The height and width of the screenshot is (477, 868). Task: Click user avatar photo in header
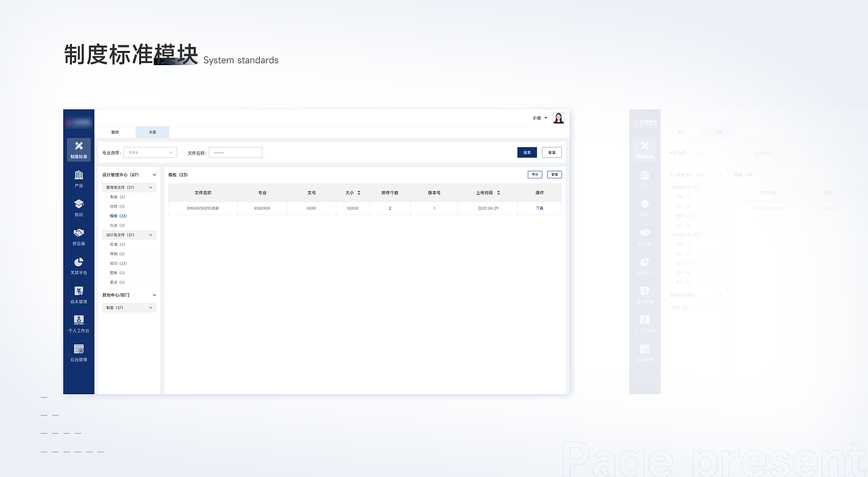pos(559,118)
